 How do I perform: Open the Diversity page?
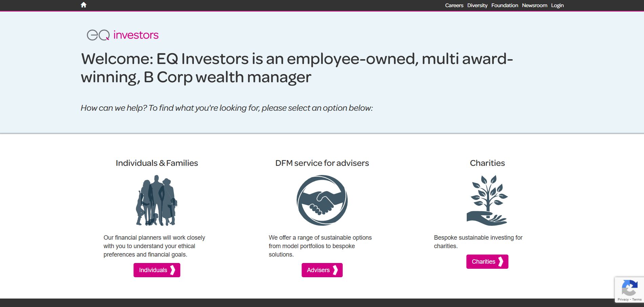coord(477,5)
